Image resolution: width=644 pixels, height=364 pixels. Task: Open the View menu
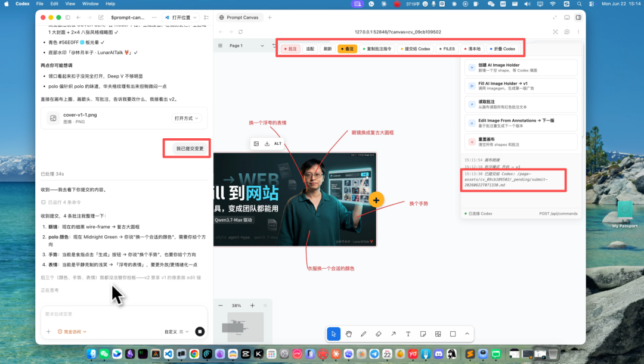[x=70, y=4]
